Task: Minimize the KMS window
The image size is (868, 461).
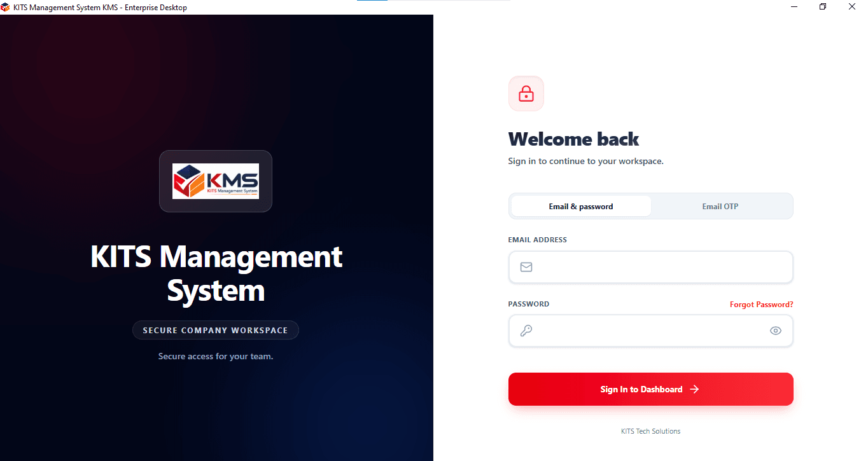Action: click(x=794, y=6)
